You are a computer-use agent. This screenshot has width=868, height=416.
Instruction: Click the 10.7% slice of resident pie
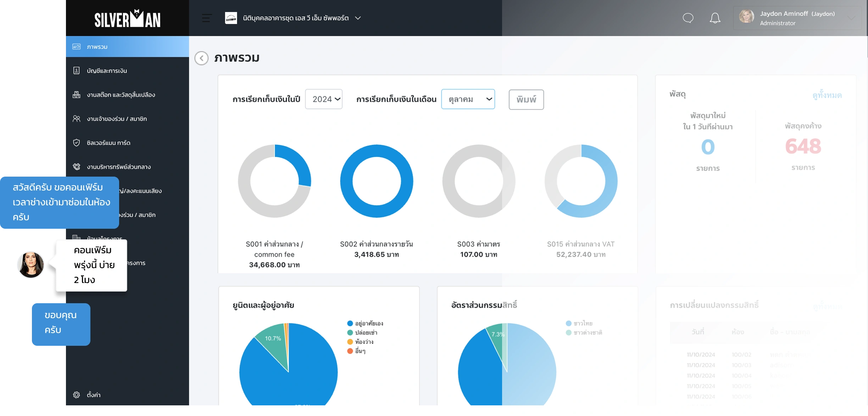point(273,339)
